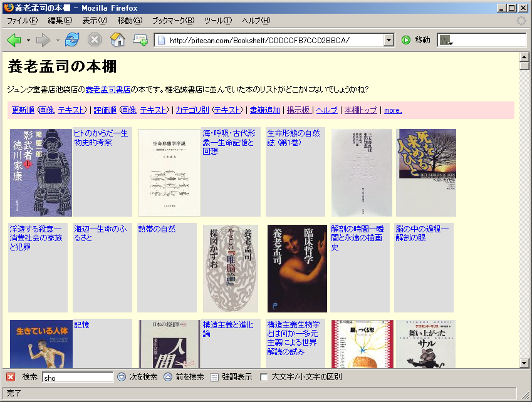Close the find bar with the red X
This screenshot has height=402, width=532.
pyautogui.click(x=11, y=377)
